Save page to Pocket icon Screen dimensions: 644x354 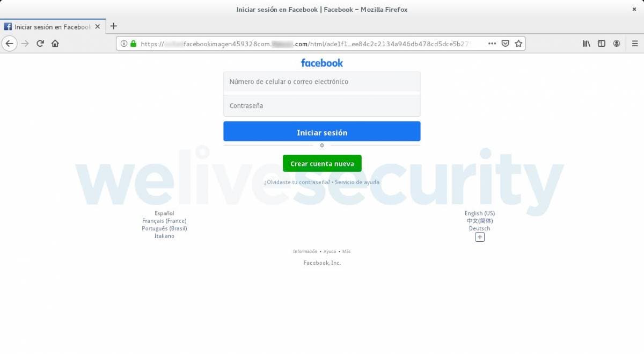point(506,44)
